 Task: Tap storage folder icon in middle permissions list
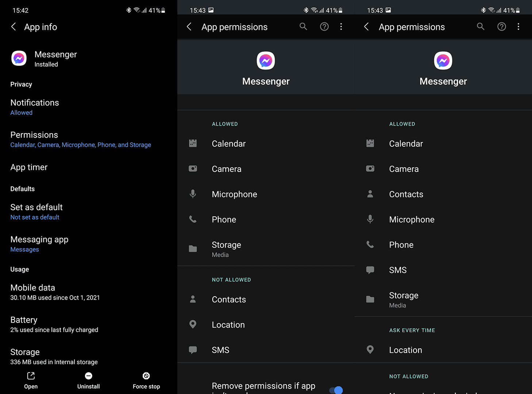click(193, 249)
